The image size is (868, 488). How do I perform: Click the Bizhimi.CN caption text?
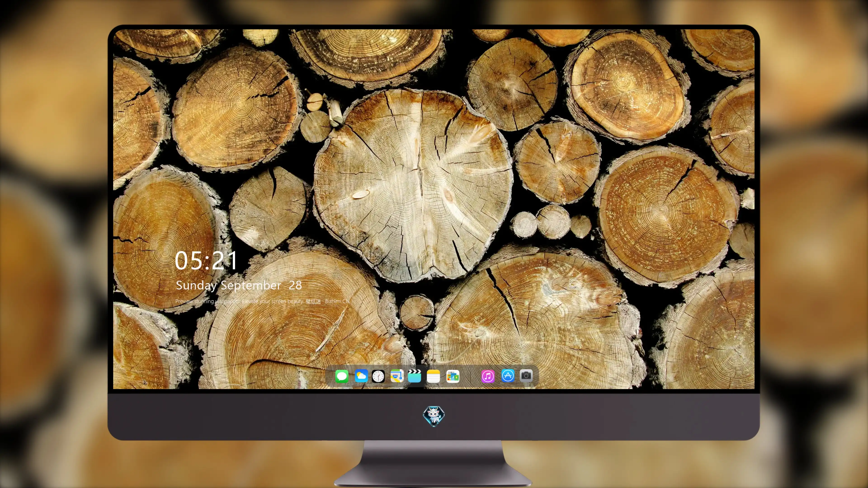pyautogui.click(x=337, y=301)
